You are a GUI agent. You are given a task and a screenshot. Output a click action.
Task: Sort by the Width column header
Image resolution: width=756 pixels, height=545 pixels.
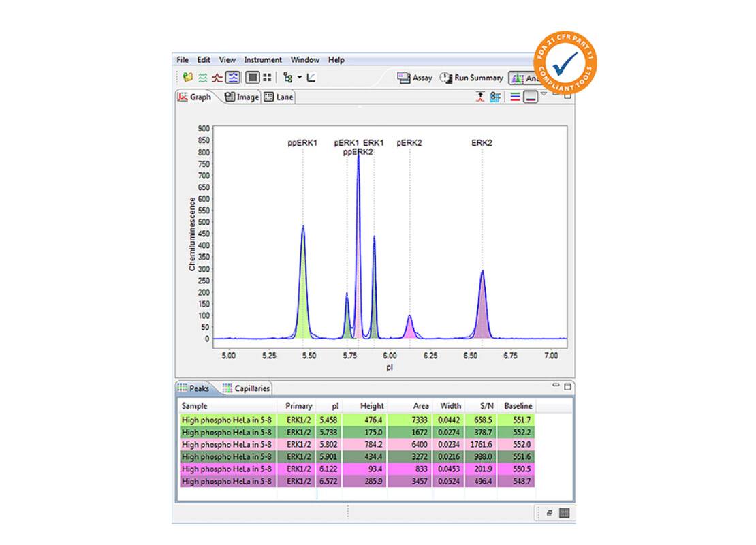[448, 406]
